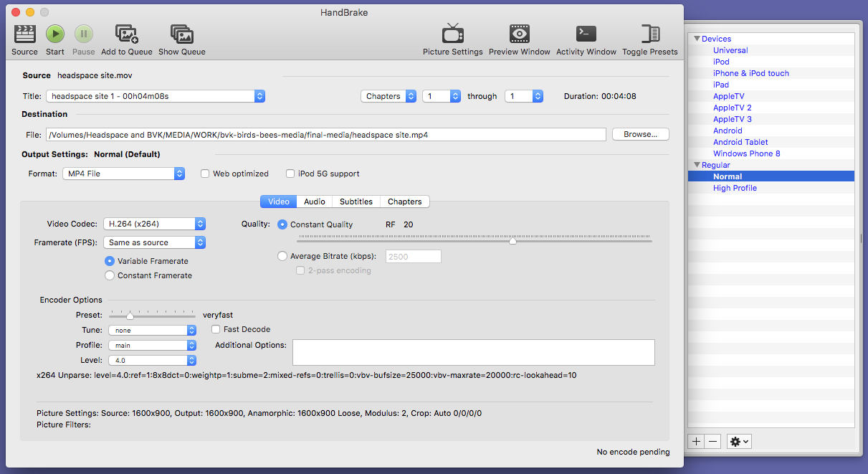The image size is (868, 474).
Task: Open the Title dropdown
Action: pos(156,96)
